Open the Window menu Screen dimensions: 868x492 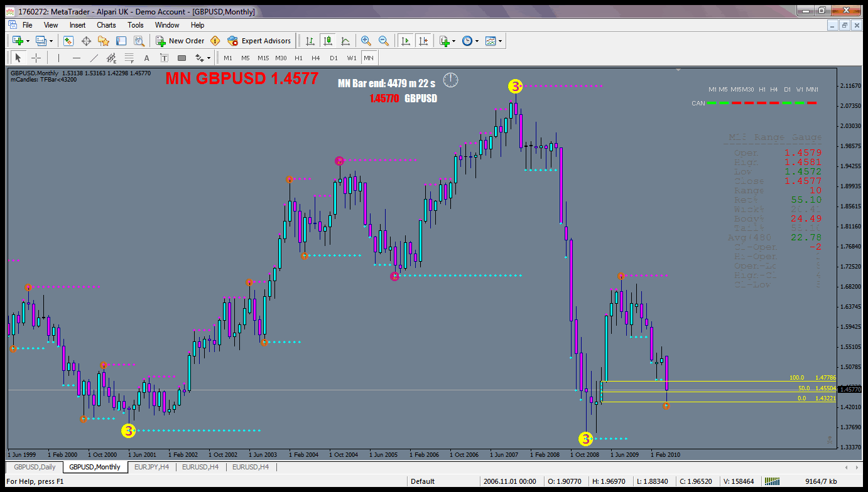(167, 25)
